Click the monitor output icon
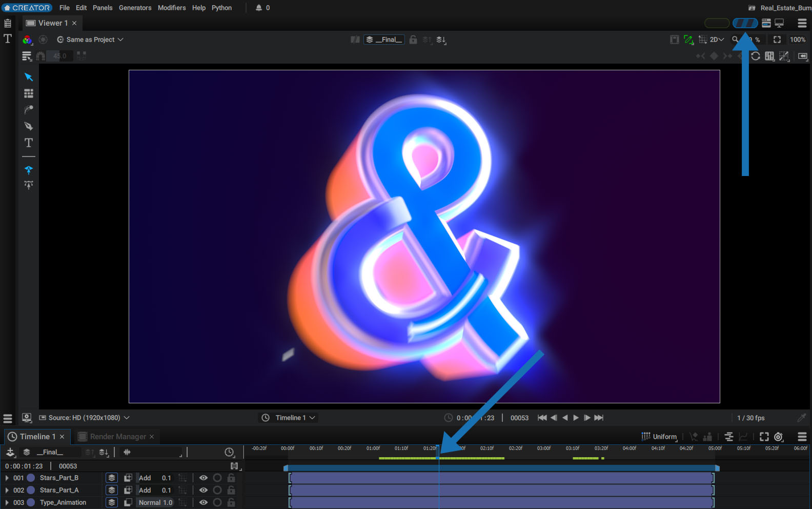This screenshot has width=812, height=509. point(779,23)
